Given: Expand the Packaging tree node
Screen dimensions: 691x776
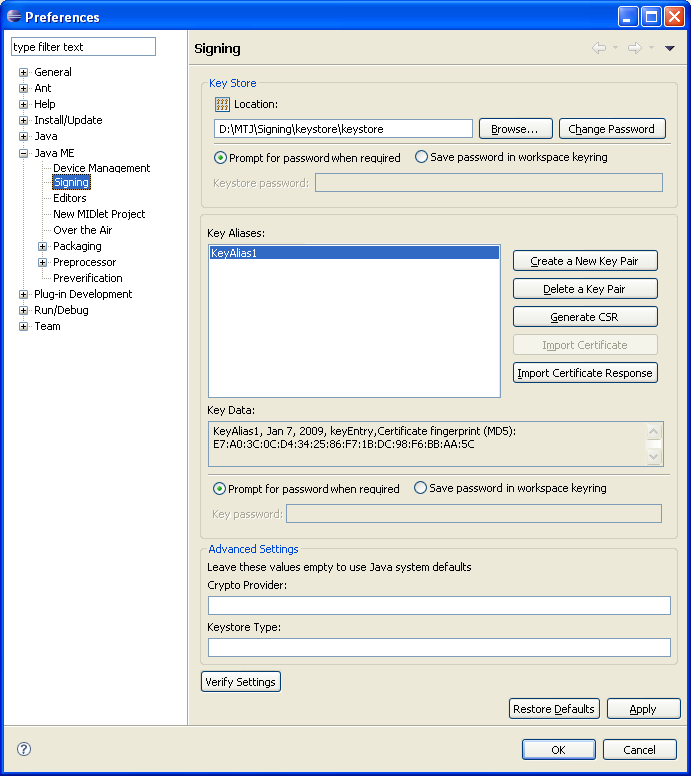Looking at the screenshot, I should [43, 246].
